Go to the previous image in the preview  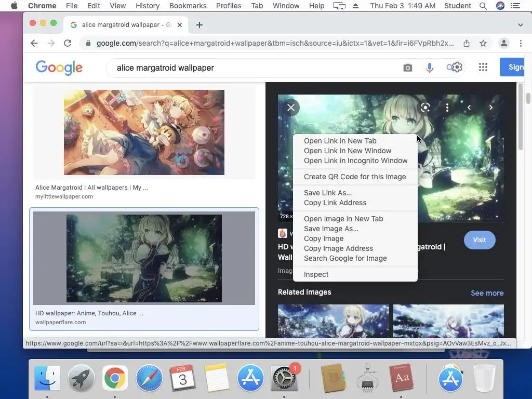click(469, 108)
